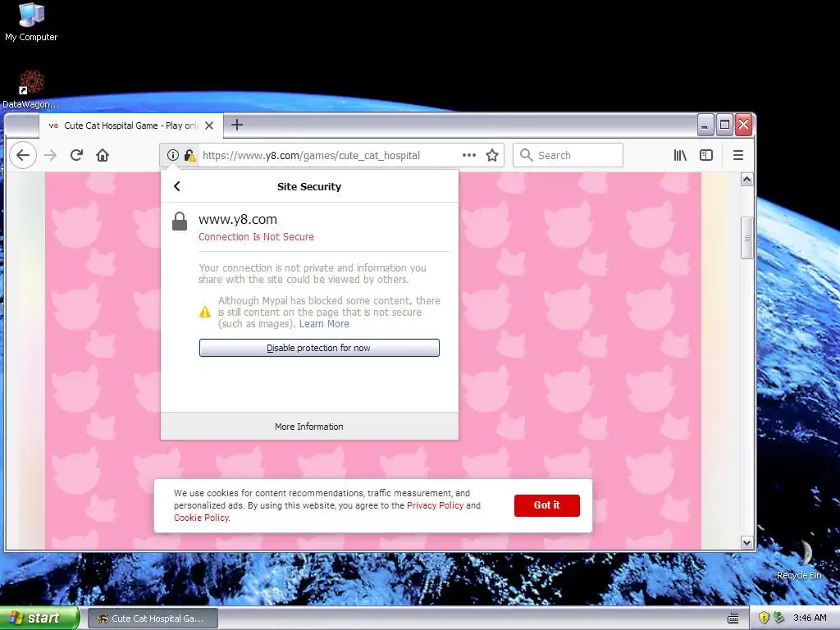This screenshot has height=630, width=840.
Task: Maximize the browser window
Action: coord(724,125)
